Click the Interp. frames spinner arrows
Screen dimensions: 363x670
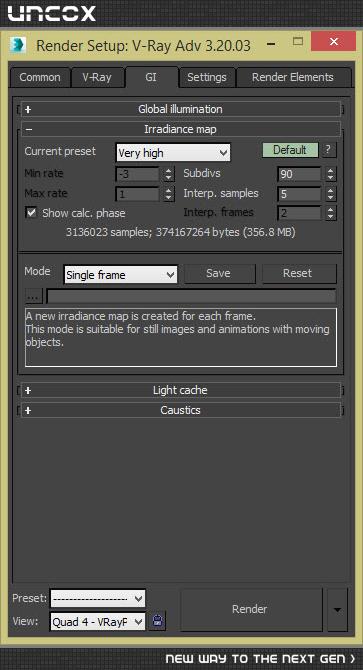[331, 213]
